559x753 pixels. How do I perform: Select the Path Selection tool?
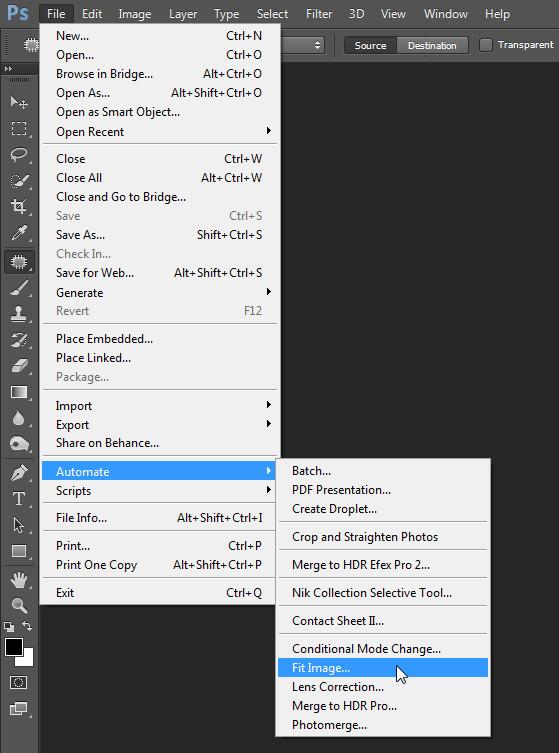click(x=19, y=525)
